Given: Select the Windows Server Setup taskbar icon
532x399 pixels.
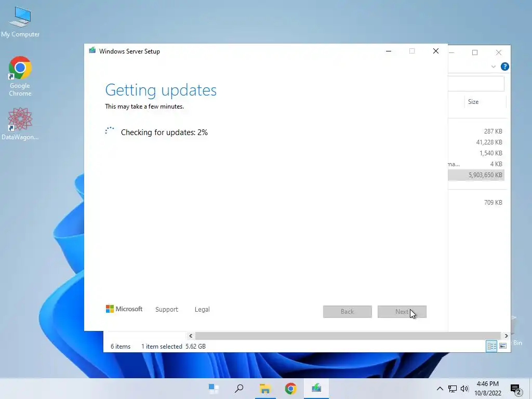Looking at the screenshot, I should pyautogui.click(x=316, y=388).
